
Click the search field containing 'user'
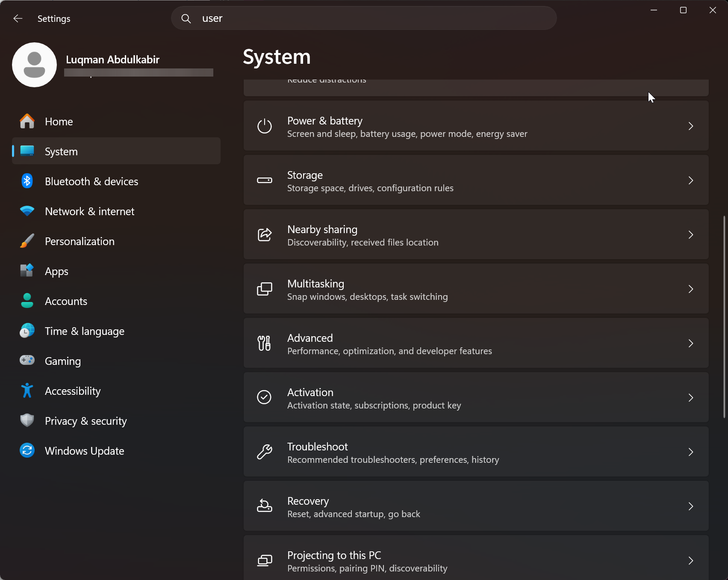364,18
